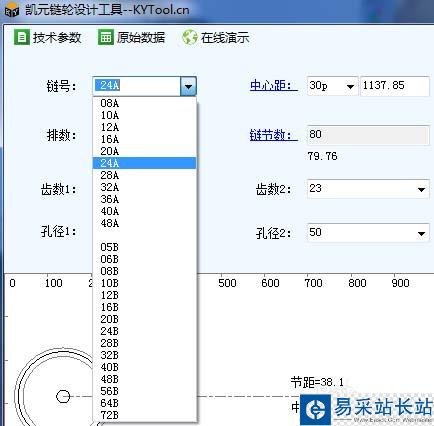Select 72B from the chain list
This screenshot has height=426, width=434.
[144, 415]
